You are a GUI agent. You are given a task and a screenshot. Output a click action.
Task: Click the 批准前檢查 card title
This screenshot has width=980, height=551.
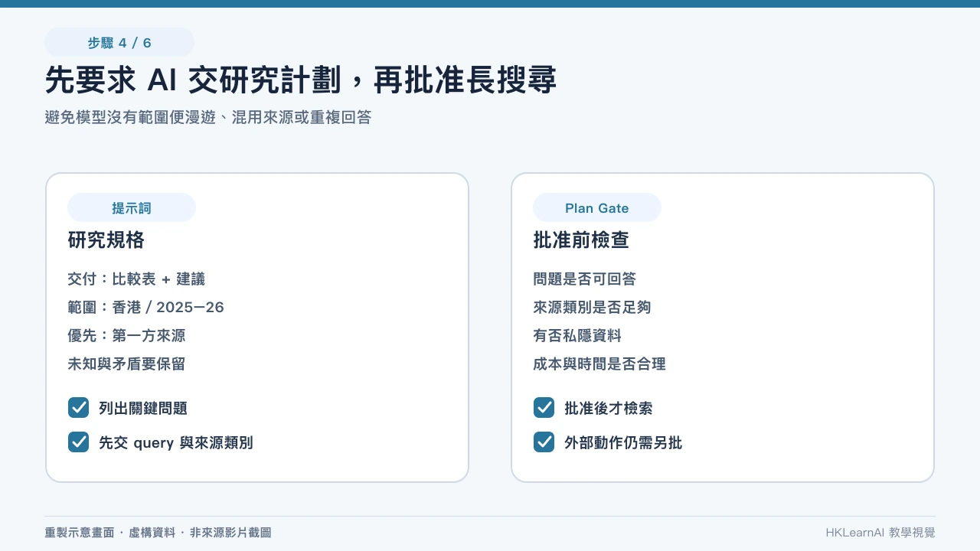(x=581, y=240)
